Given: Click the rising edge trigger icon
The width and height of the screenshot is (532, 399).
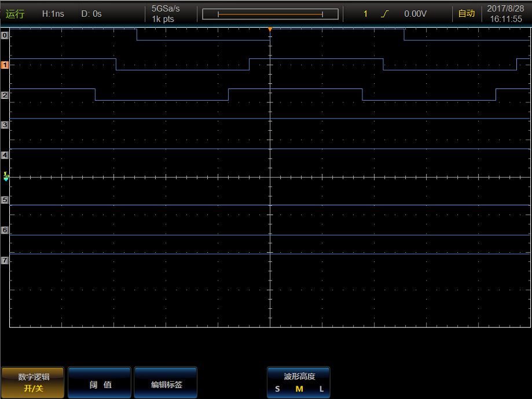Looking at the screenshot, I should tap(385, 13).
